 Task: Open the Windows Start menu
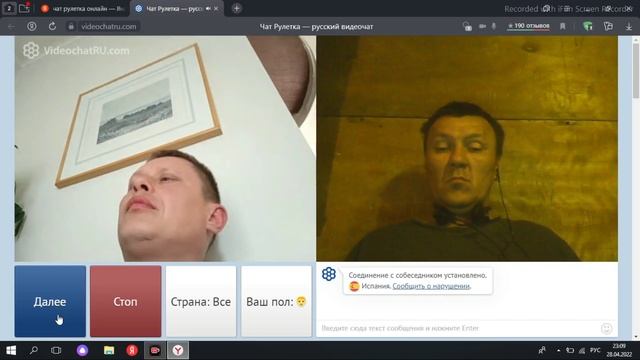pyautogui.click(x=11, y=350)
